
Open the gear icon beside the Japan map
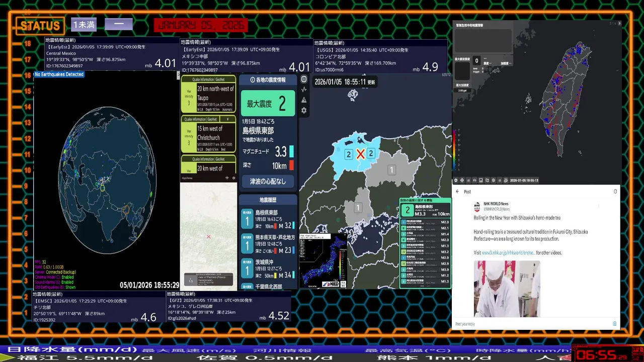tap(304, 111)
